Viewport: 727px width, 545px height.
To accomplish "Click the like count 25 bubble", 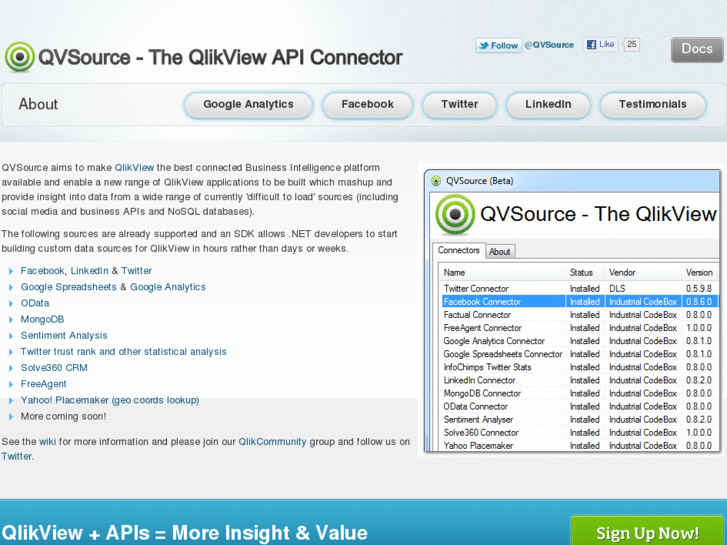I will click(631, 45).
